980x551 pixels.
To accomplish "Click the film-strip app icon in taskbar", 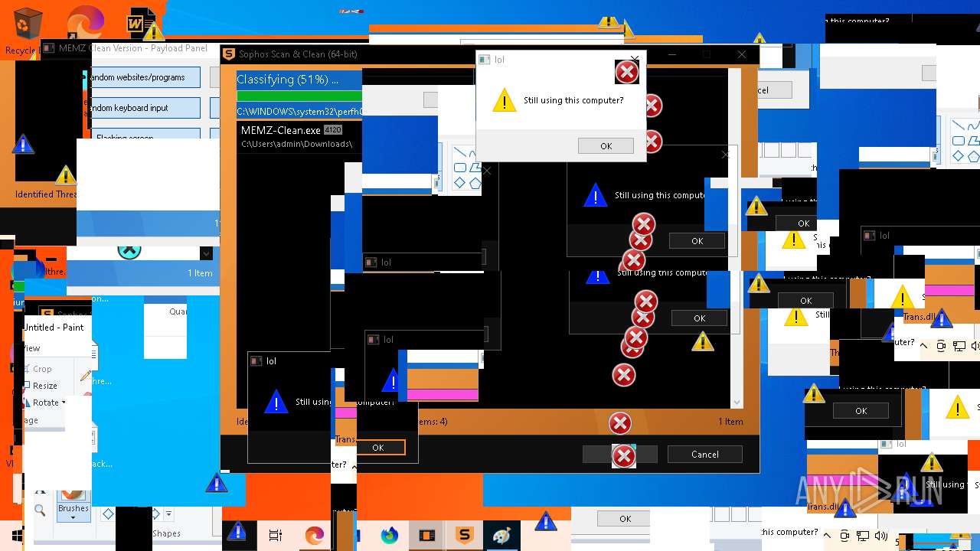I will pyautogui.click(x=427, y=536).
